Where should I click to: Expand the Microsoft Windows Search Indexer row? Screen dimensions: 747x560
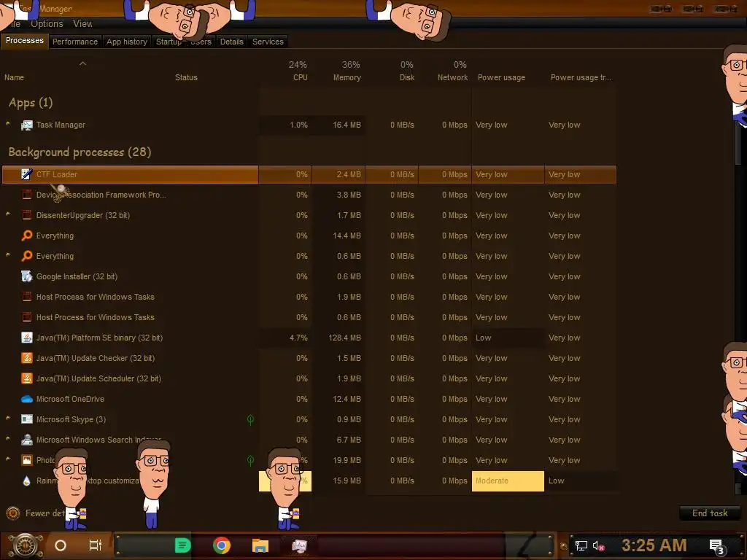[x=8, y=438]
